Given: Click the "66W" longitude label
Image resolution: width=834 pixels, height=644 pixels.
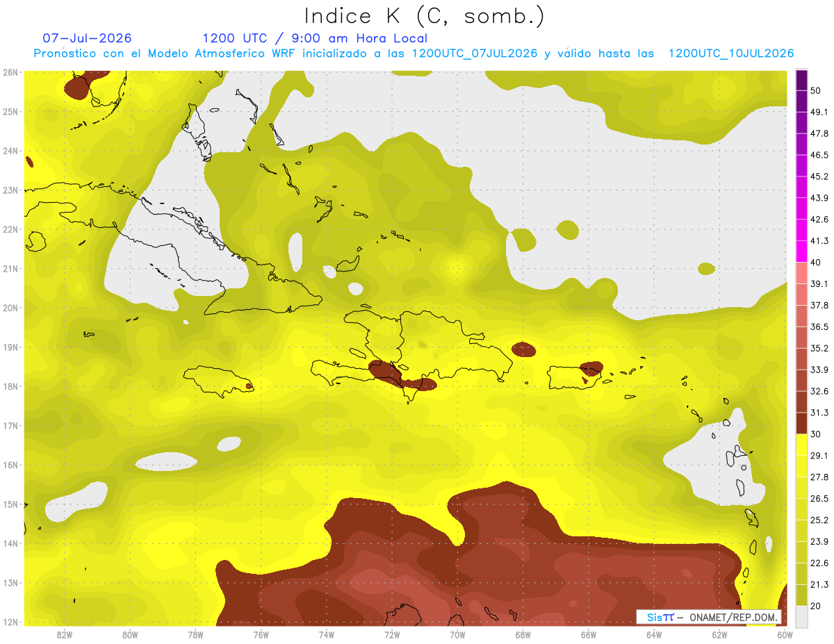Looking at the screenshot, I should pos(589,634).
